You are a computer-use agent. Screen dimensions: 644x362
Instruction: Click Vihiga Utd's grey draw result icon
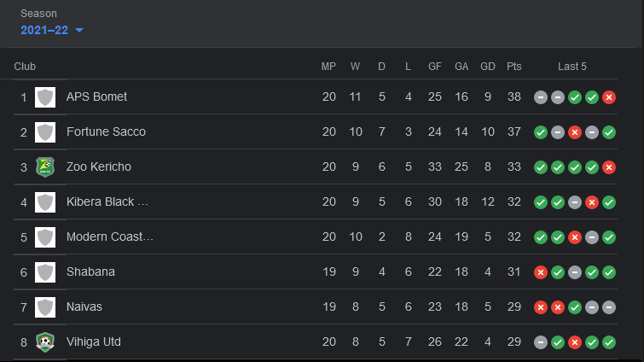[x=541, y=342]
